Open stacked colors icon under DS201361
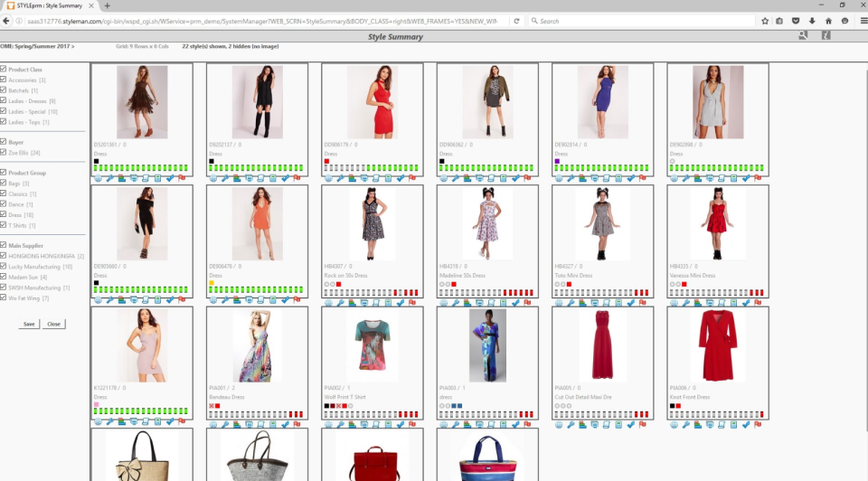The height and width of the screenshot is (481, 868). [x=122, y=178]
